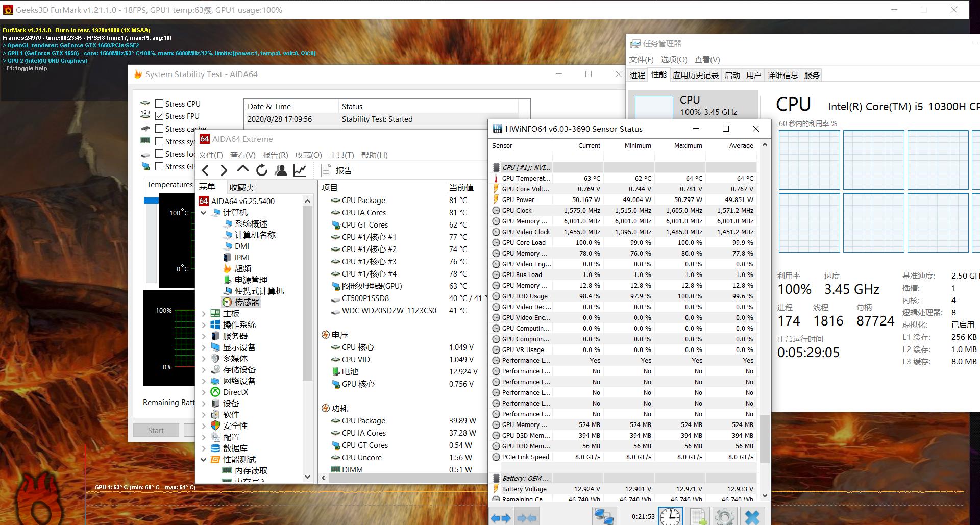Click the HWiNFO logging file-plus icon

click(698, 516)
